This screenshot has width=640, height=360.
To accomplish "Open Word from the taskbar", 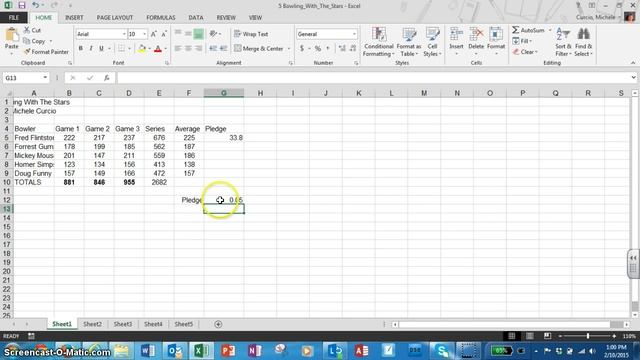I will pyautogui.click(x=148, y=350).
